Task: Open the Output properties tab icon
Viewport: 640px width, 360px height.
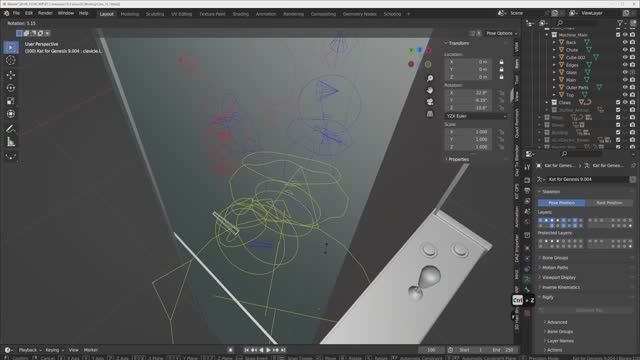Action: (x=527, y=191)
